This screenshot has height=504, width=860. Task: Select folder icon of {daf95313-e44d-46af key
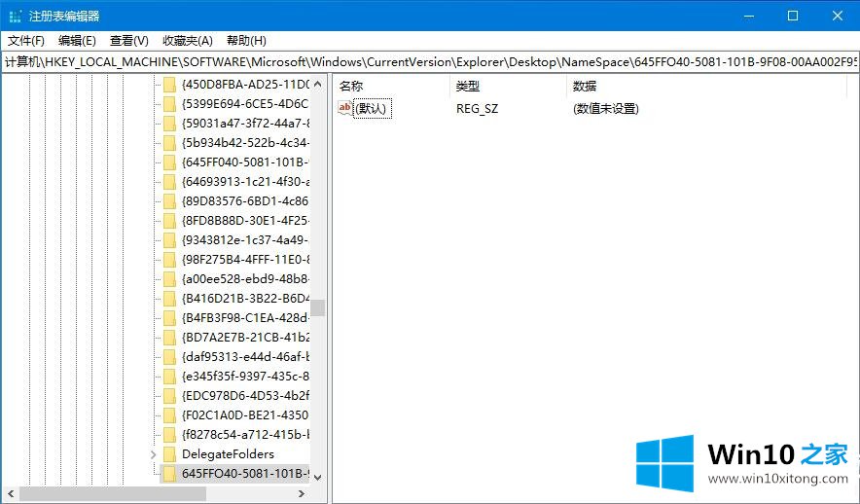[169, 357]
